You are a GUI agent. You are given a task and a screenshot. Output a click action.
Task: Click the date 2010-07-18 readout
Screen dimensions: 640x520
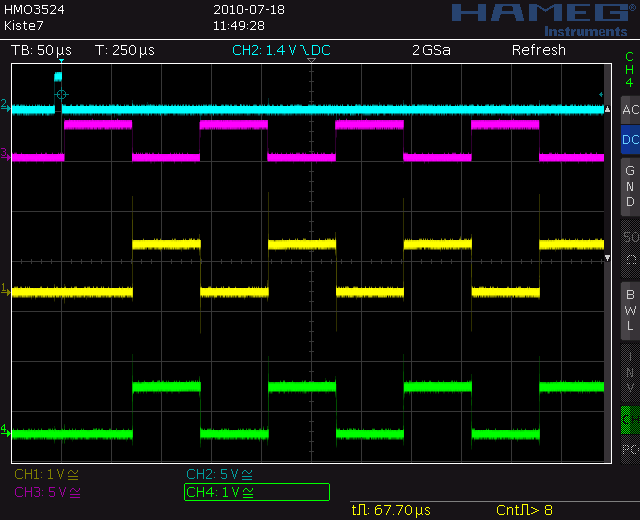[249, 10]
